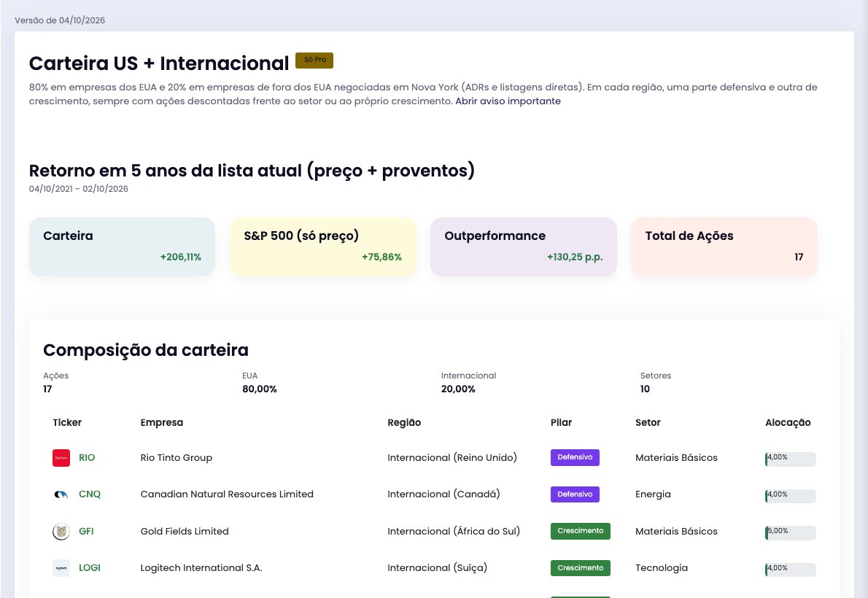Click the 'Tecnologia' sector cell
This screenshot has height=598, width=868.
coord(662,568)
